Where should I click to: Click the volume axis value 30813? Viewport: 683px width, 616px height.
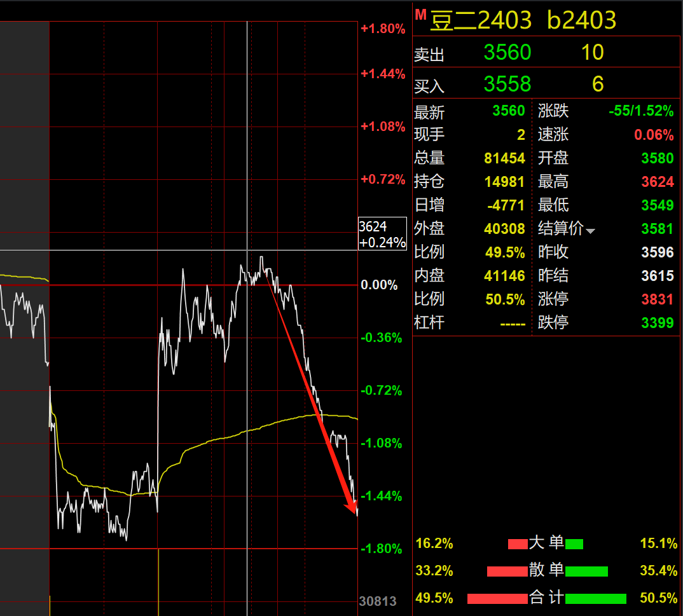pos(378,601)
